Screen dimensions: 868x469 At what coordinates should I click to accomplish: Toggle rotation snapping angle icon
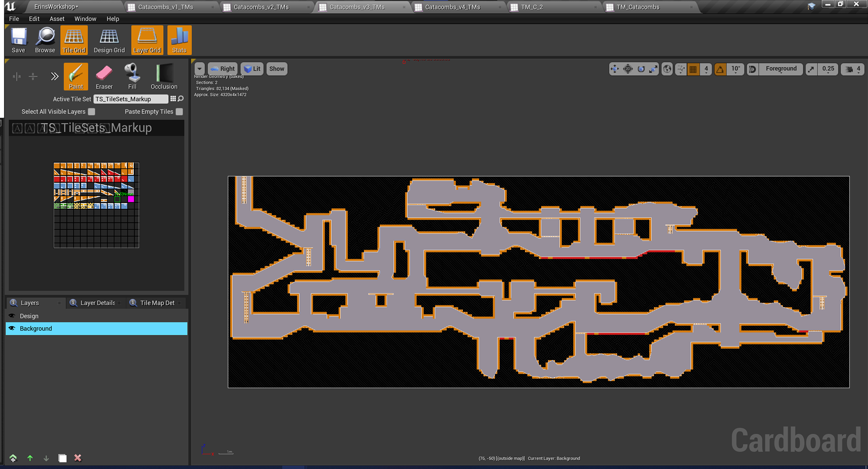click(x=720, y=69)
